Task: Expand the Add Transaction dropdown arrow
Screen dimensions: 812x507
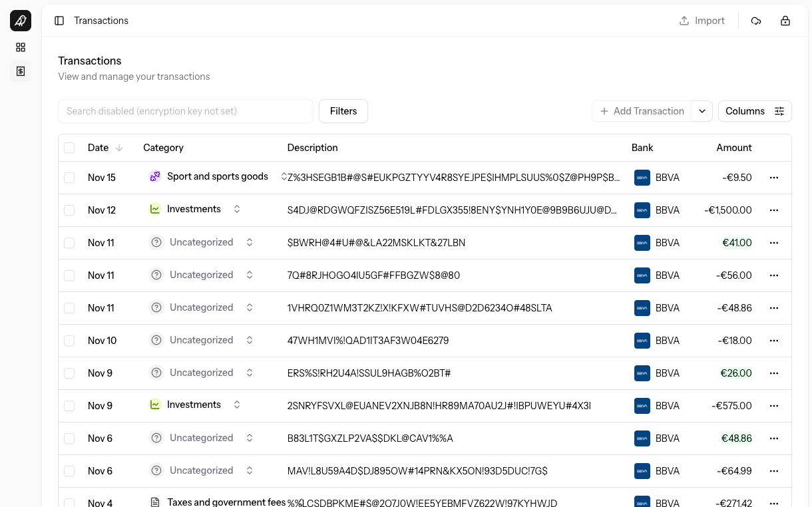Action: pyautogui.click(x=702, y=111)
